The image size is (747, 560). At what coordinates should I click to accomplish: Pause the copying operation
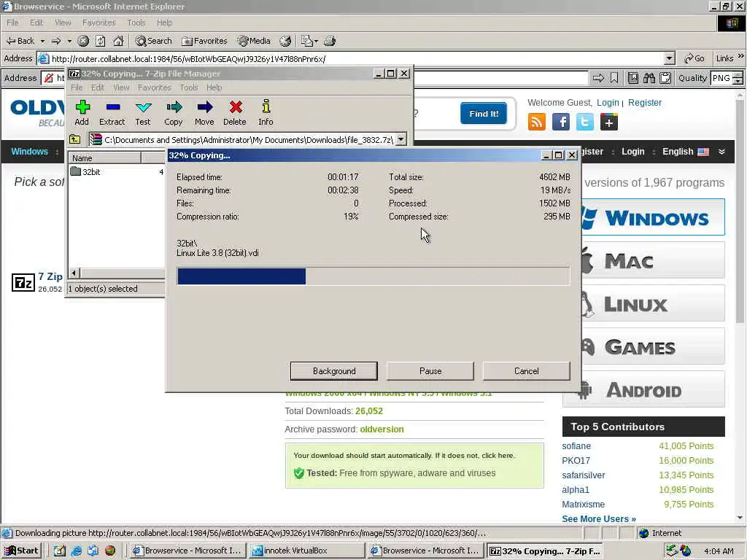coord(430,371)
